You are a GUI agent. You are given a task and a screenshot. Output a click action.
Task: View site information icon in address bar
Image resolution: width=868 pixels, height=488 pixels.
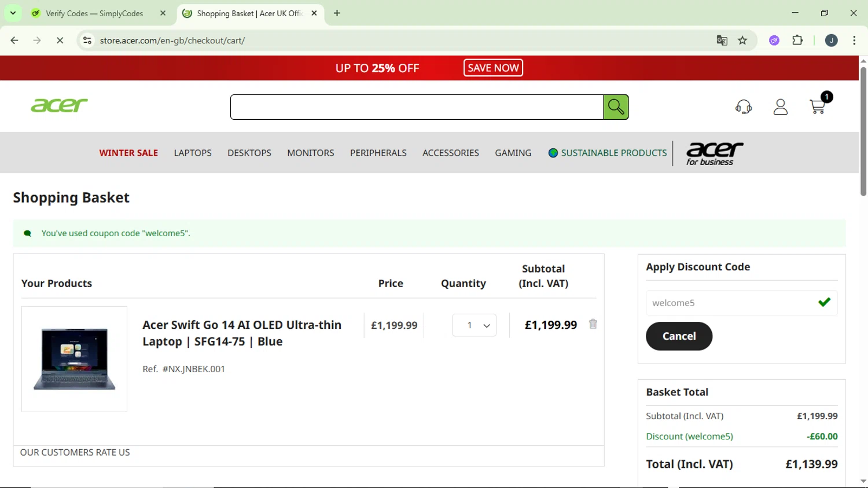[87, 41]
